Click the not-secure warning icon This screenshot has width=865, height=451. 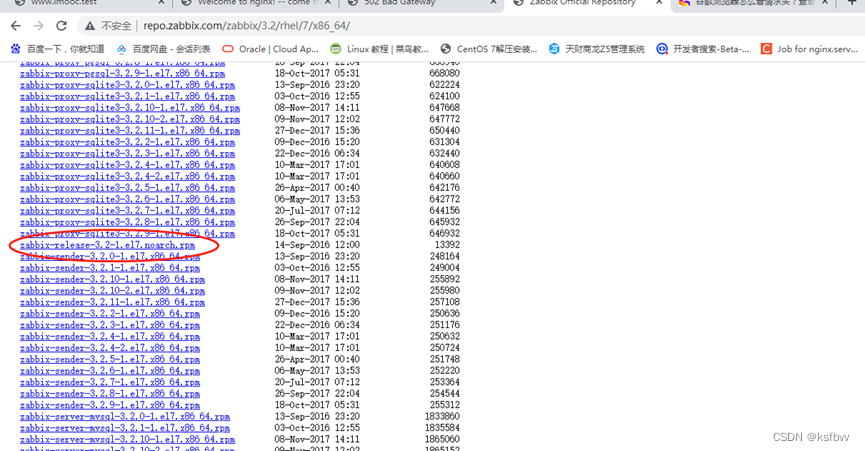(90, 26)
